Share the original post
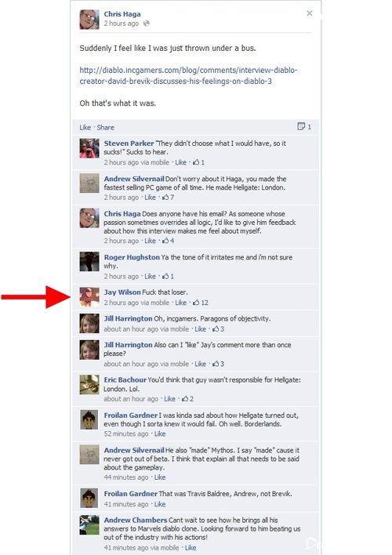Screen dimensions: 392x555 pyautogui.click(x=106, y=128)
